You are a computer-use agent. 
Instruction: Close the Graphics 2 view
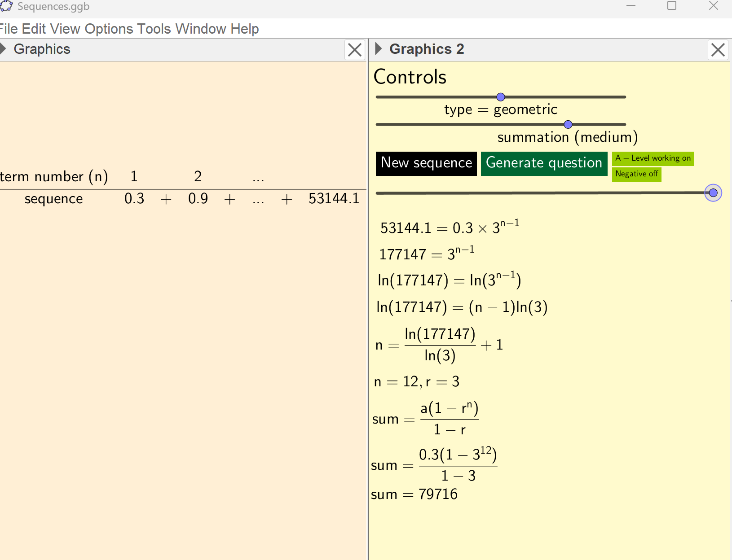718,50
